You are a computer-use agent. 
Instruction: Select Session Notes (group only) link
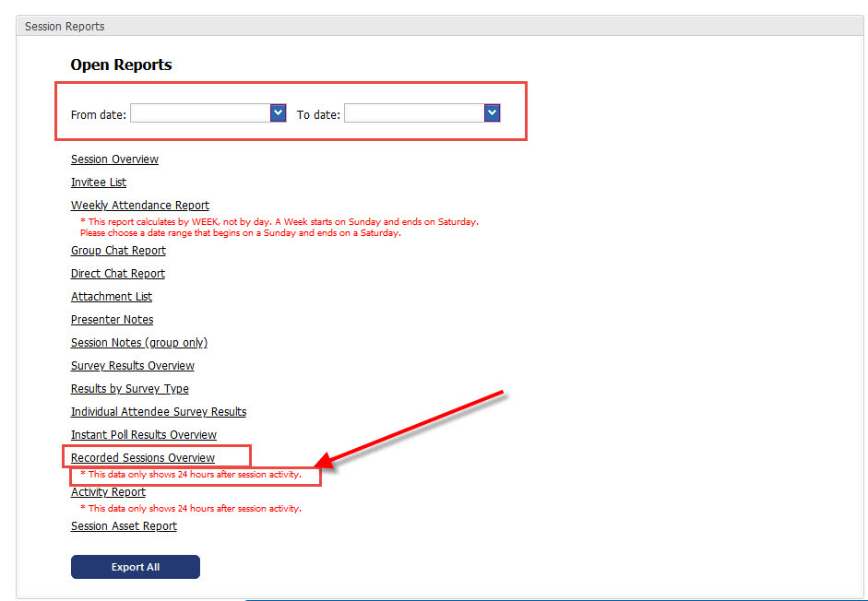coord(139,343)
